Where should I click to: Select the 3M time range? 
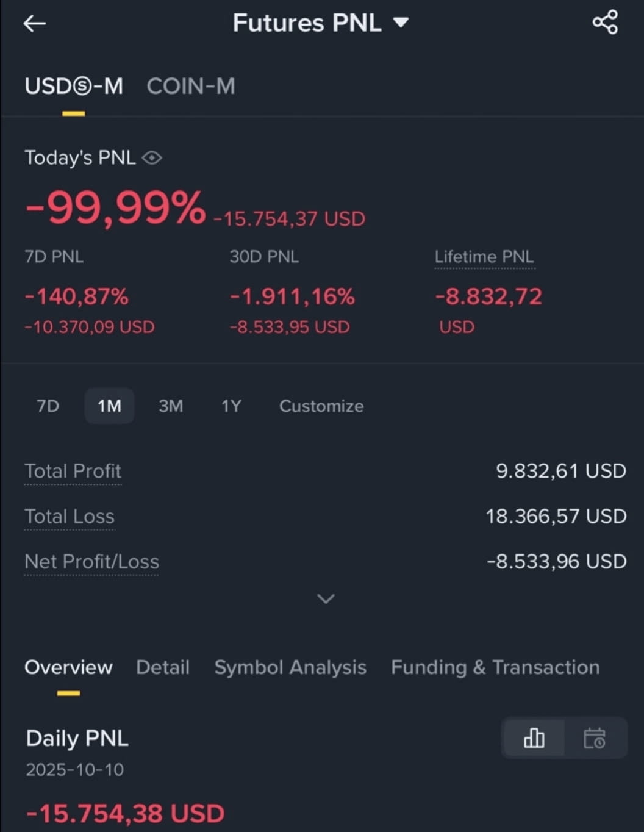pos(171,406)
